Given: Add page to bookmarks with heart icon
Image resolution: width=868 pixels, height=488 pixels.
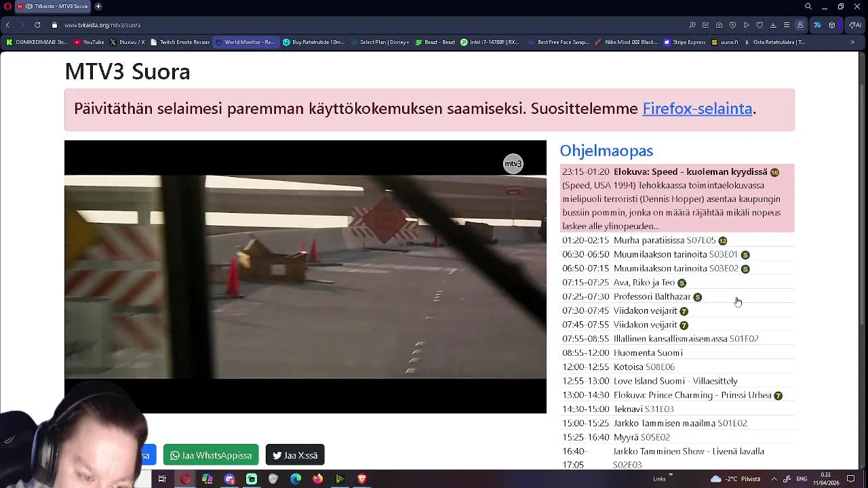Looking at the screenshot, I should [x=759, y=25].
